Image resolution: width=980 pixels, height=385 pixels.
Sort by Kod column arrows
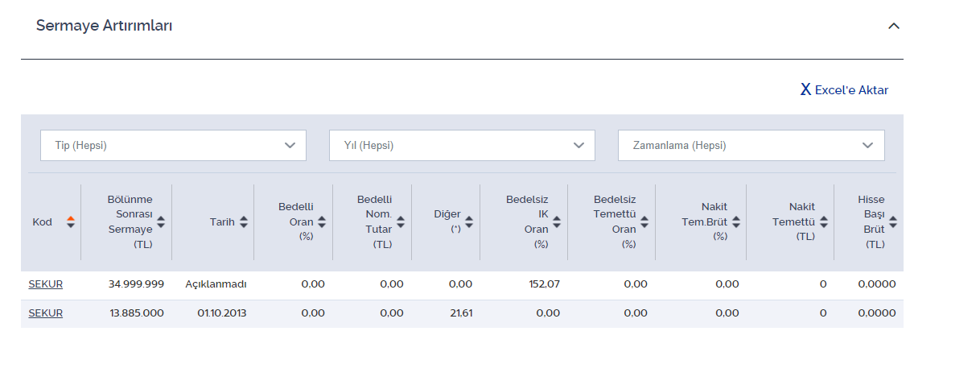(71, 222)
